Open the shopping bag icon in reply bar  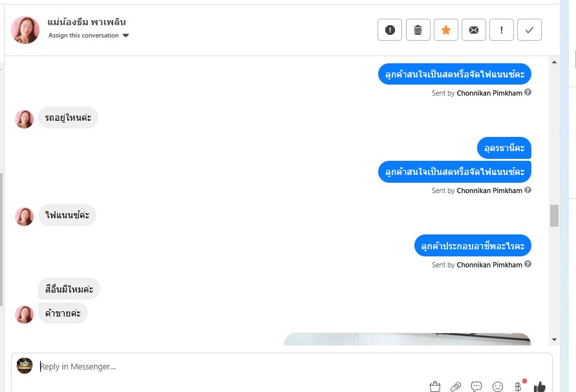click(435, 386)
